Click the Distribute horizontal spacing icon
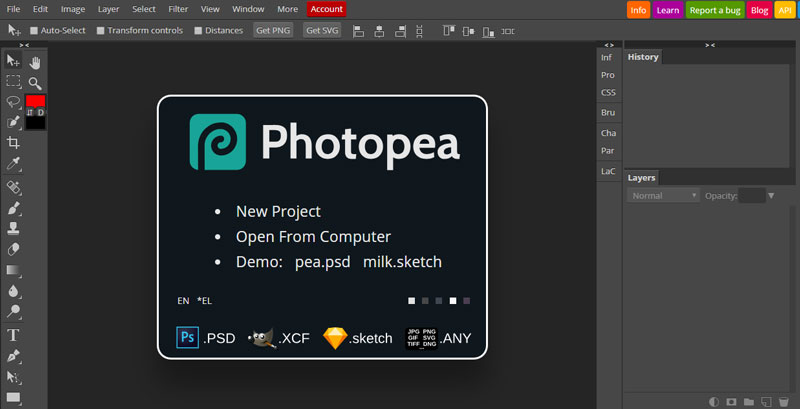This screenshot has width=800, height=409. 508,31
